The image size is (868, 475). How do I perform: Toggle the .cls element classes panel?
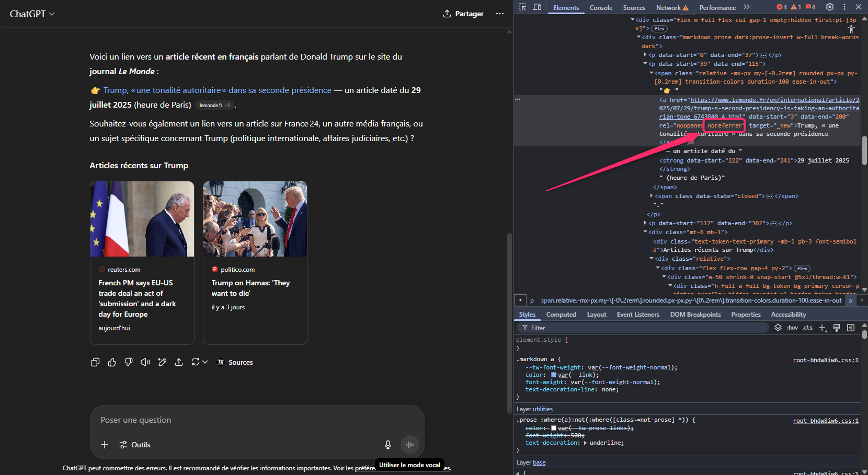807,328
